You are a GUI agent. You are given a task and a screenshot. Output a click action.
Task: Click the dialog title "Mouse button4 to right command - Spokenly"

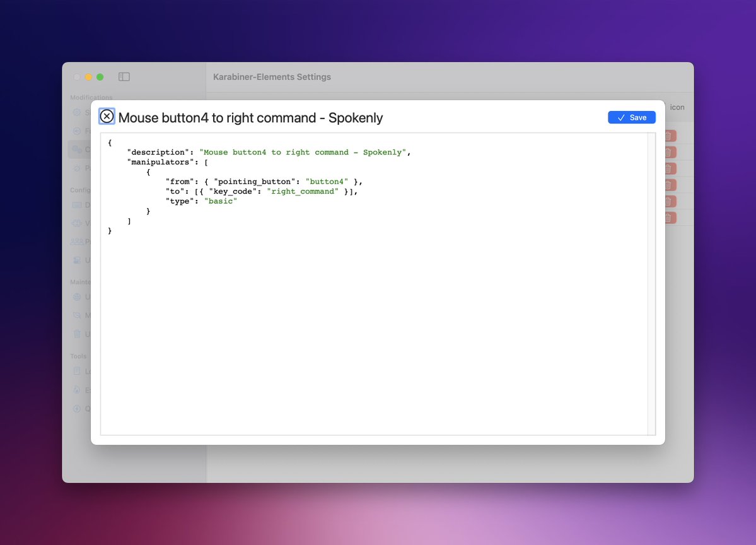point(250,118)
